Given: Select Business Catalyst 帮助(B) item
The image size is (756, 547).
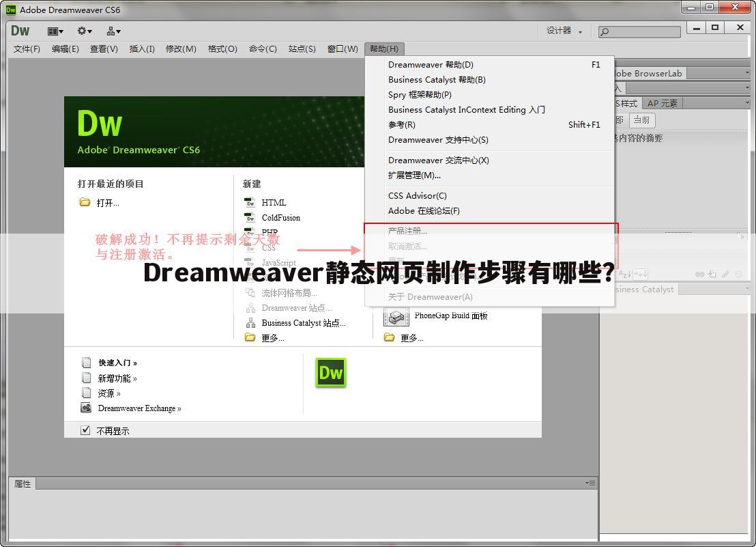Looking at the screenshot, I should click(x=489, y=80).
